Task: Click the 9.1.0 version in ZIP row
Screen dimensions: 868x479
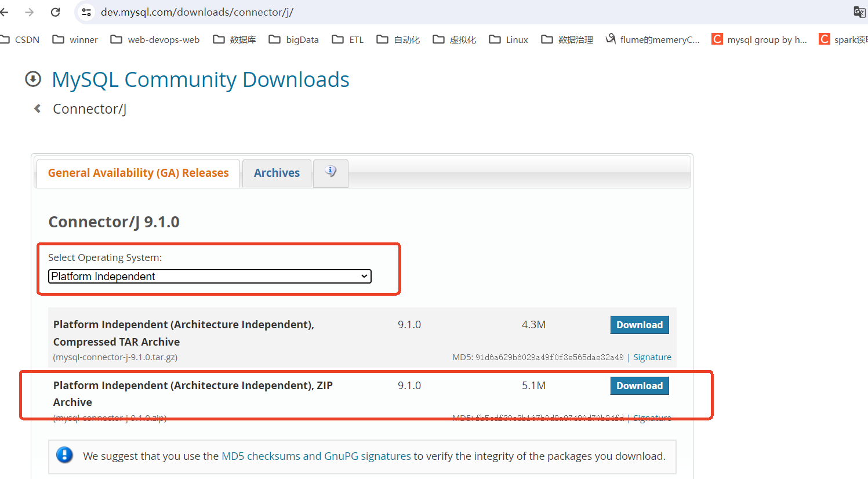Action: [x=409, y=386]
